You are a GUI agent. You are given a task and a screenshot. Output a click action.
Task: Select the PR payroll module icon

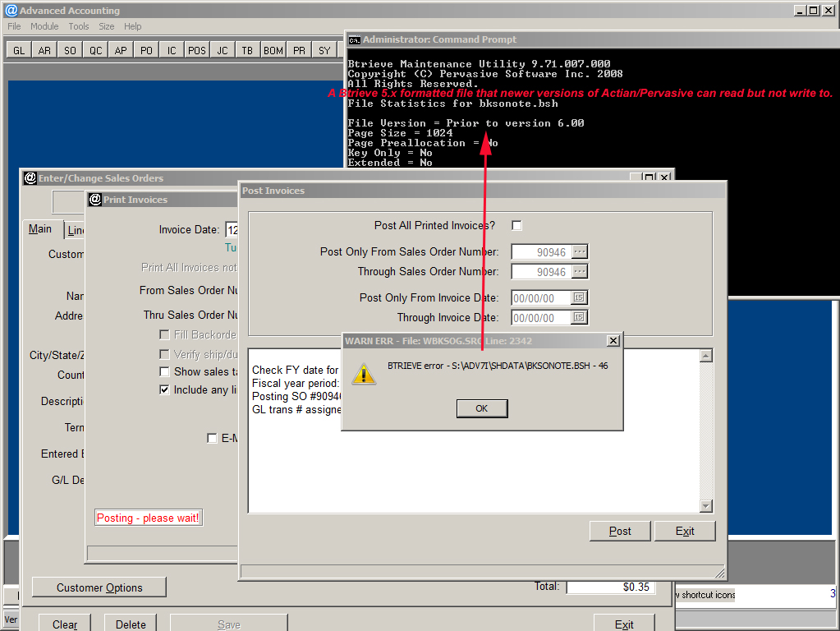(298, 49)
